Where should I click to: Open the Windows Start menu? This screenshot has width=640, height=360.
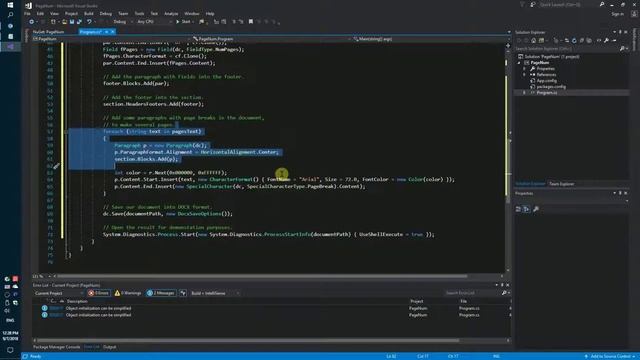tap(10, 5)
